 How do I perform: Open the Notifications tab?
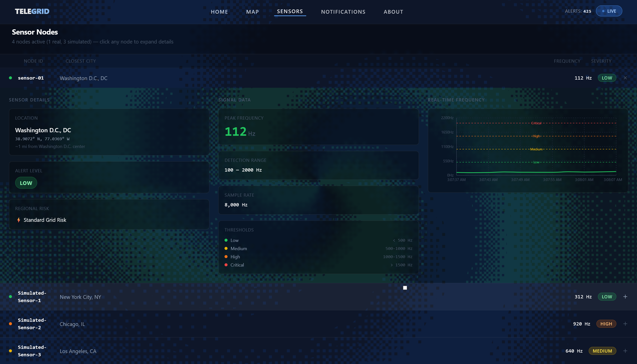[343, 12]
